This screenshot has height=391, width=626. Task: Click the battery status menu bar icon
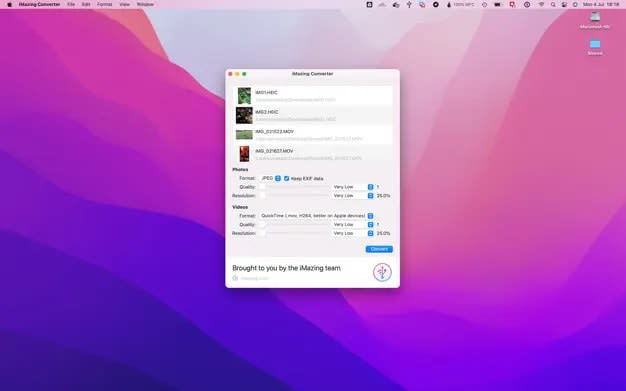[497, 4]
